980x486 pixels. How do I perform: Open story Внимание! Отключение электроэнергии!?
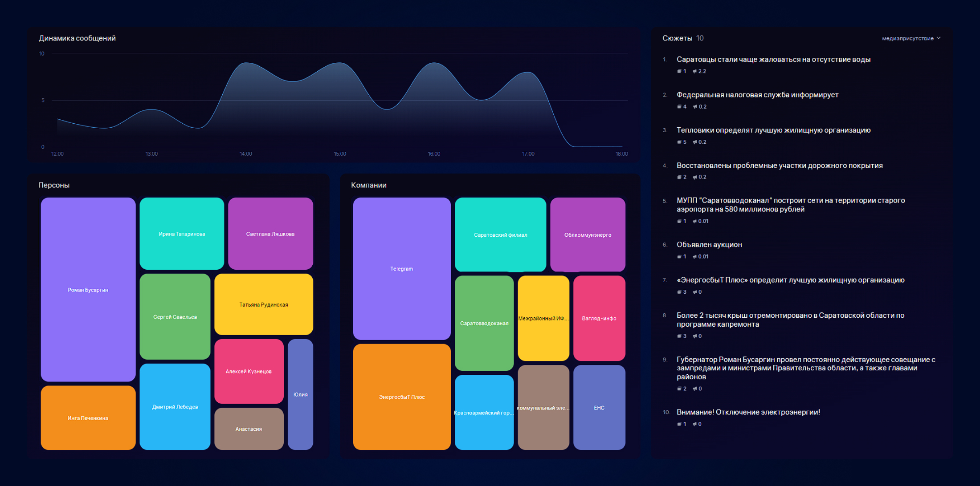pos(748,412)
